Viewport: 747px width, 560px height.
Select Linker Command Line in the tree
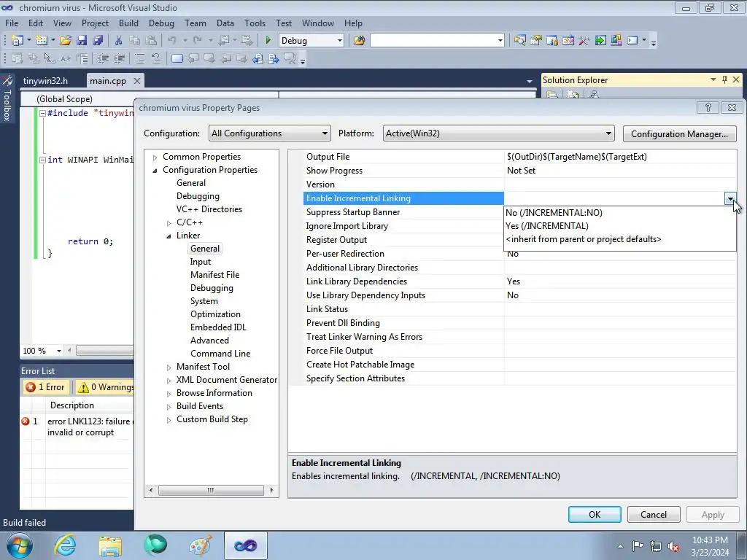pyautogui.click(x=220, y=354)
